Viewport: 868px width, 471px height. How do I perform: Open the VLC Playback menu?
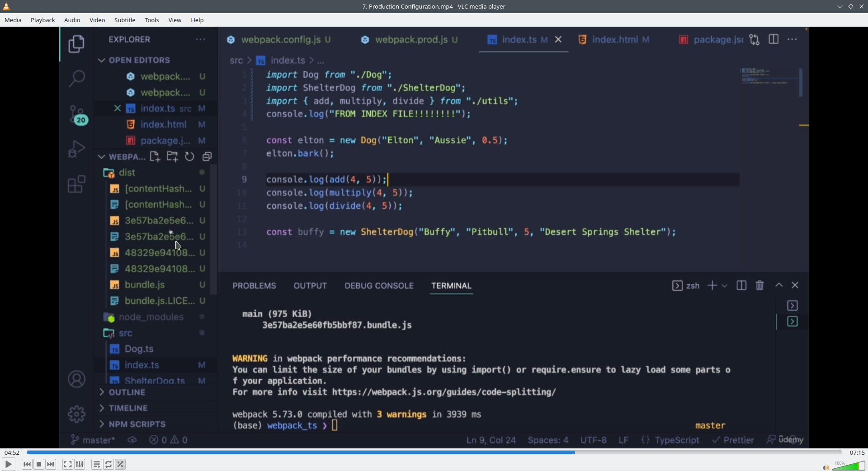[43, 20]
